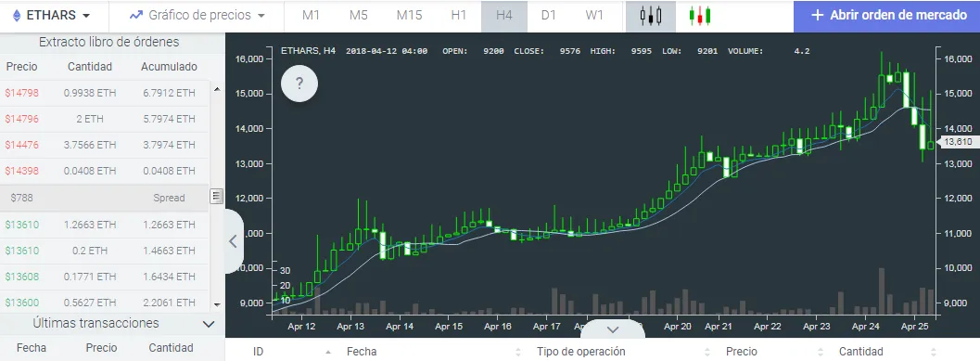980x361 pixels.
Task: Select the $13600 bid price
Action: [22, 303]
